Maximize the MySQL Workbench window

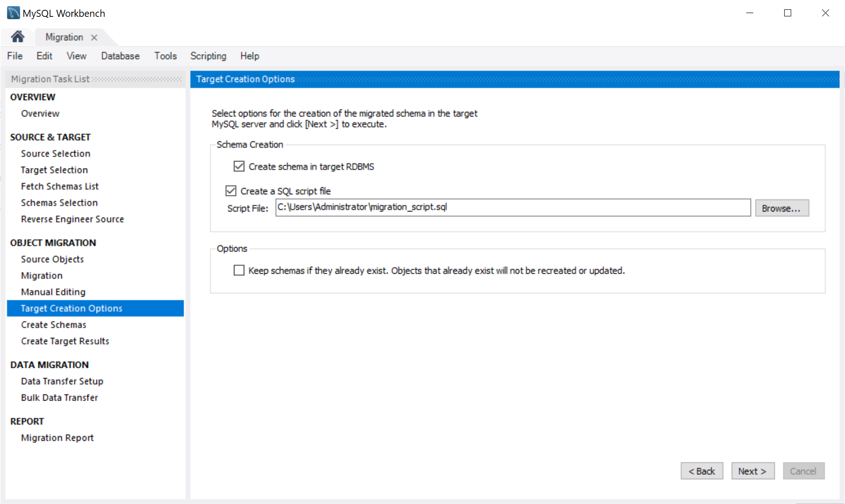click(787, 13)
